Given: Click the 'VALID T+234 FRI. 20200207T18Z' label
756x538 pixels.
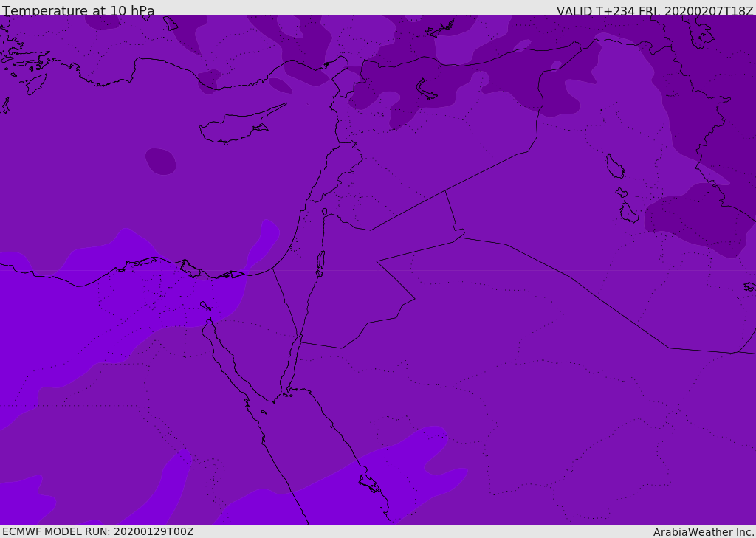Looking at the screenshot, I should [655, 10].
